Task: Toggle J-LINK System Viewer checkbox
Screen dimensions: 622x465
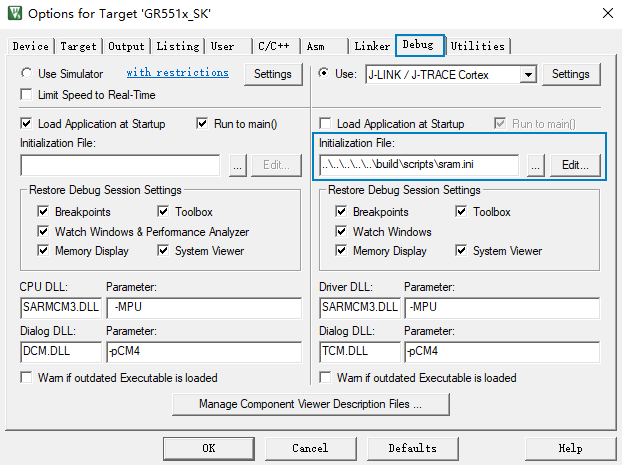Action: tap(461, 251)
